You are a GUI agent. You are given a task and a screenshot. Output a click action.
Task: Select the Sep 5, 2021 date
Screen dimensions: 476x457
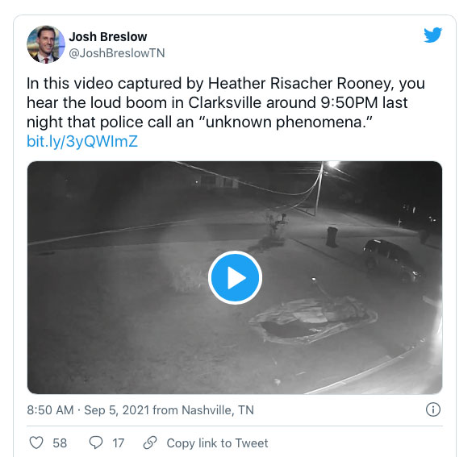pyautogui.click(x=117, y=410)
